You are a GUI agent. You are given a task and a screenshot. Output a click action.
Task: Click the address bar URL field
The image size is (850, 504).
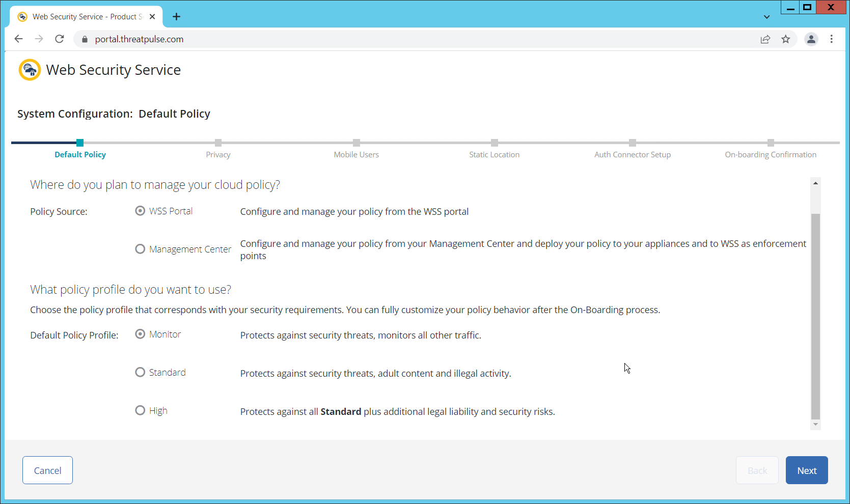pyautogui.click(x=407, y=39)
